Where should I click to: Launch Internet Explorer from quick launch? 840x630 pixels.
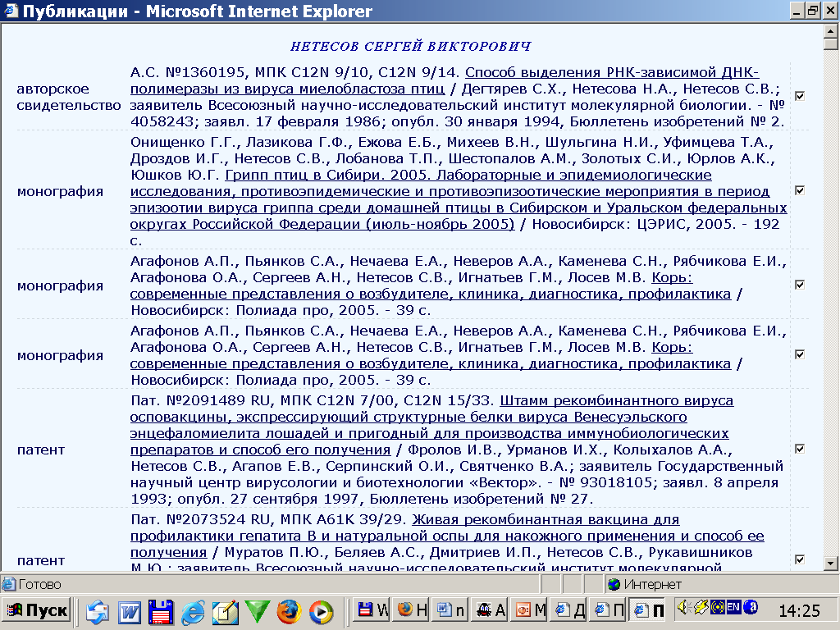coord(193,611)
